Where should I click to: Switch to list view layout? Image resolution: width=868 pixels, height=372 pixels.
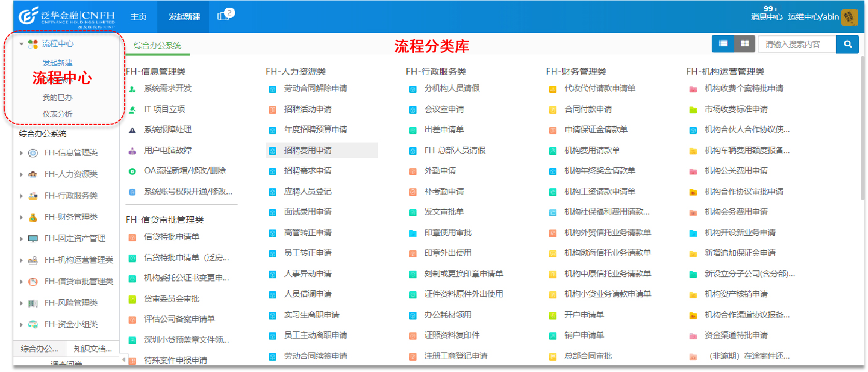click(723, 44)
